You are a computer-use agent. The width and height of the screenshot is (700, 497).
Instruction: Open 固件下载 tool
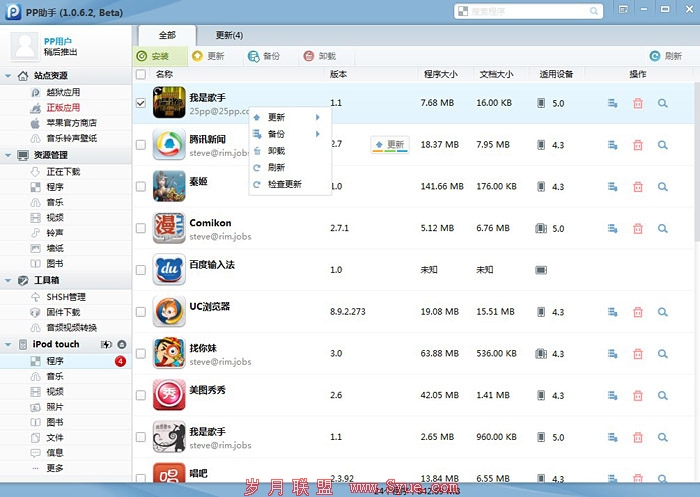pyautogui.click(x=63, y=312)
